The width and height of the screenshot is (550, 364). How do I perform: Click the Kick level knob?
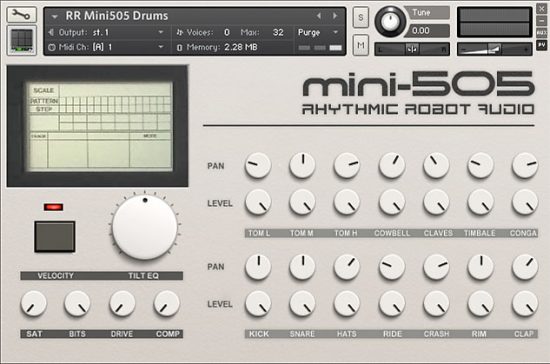[258, 303]
